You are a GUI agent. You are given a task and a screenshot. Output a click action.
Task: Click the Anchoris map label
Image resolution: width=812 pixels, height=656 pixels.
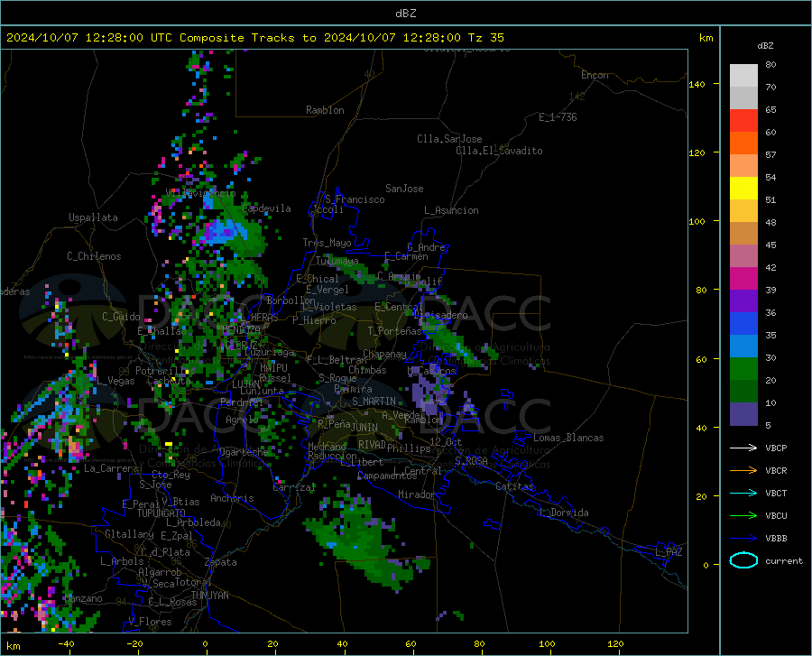(232, 499)
